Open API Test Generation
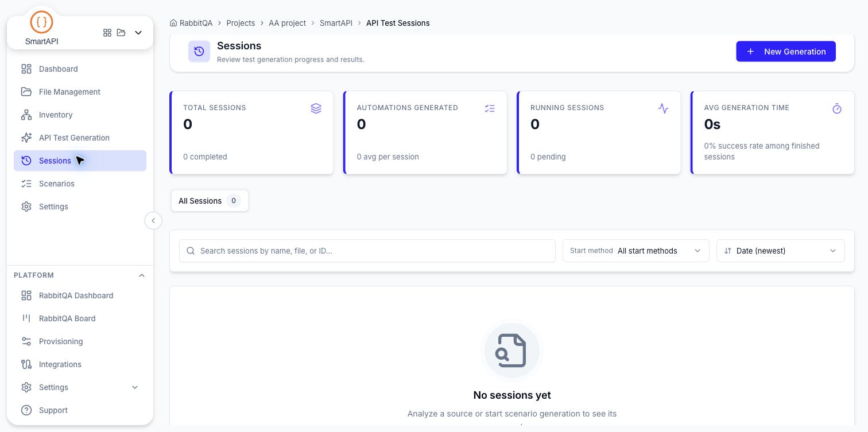This screenshot has width=868, height=432. click(x=80, y=138)
